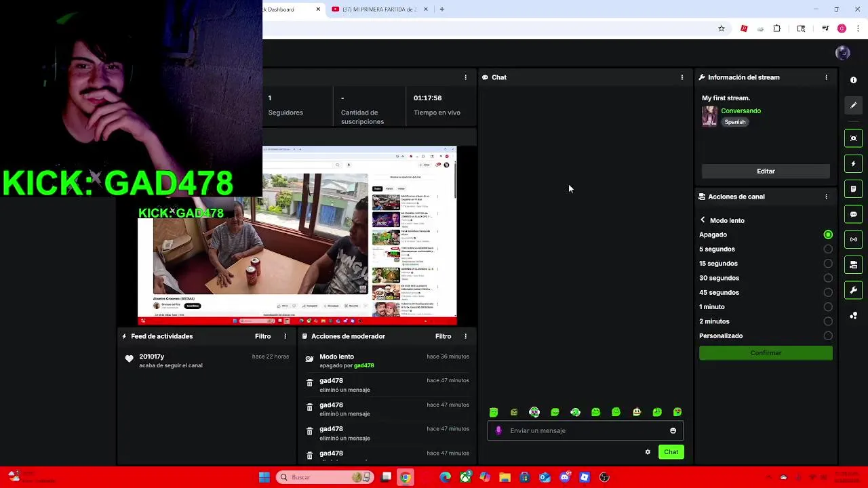The height and width of the screenshot is (488, 868).
Task: Toggle the chat bubble sidebar icon
Action: (853, 214)
